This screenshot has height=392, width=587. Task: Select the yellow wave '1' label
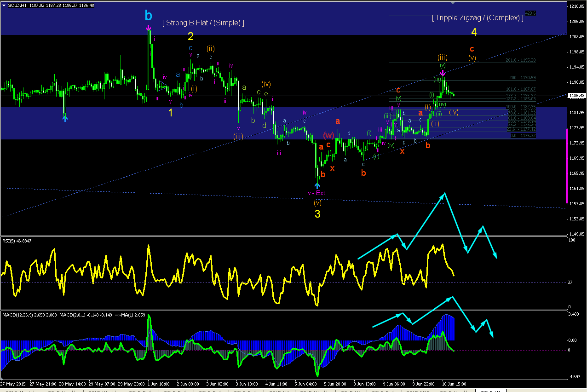(170, 113)
